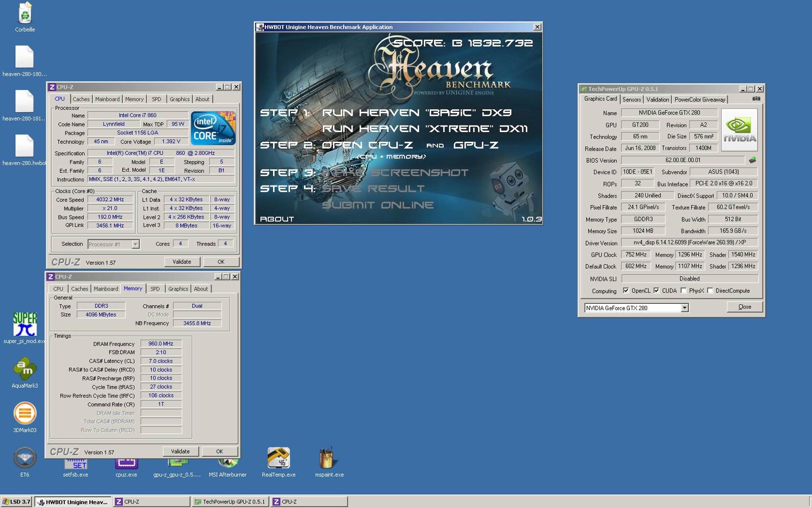Screen dimensions: 812x508
Task: Open the Sensors tab in GPU-Z
Action: tap(632, 100)
